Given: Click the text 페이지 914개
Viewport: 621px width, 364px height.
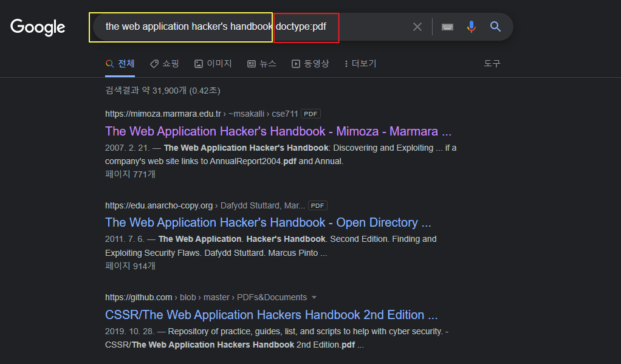Looking at the screenshot, I should pos(130,266).
